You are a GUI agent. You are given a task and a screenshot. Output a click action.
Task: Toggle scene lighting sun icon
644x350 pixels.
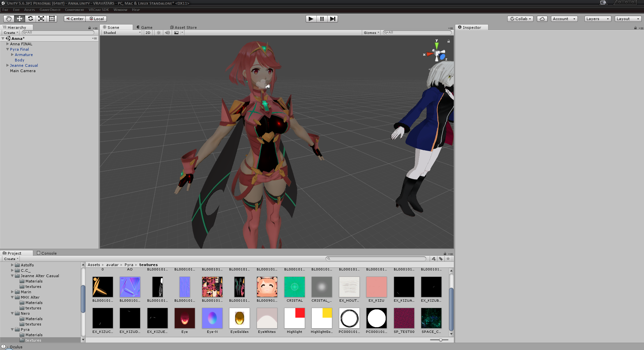pyautogui.click(x=159, y=33)
